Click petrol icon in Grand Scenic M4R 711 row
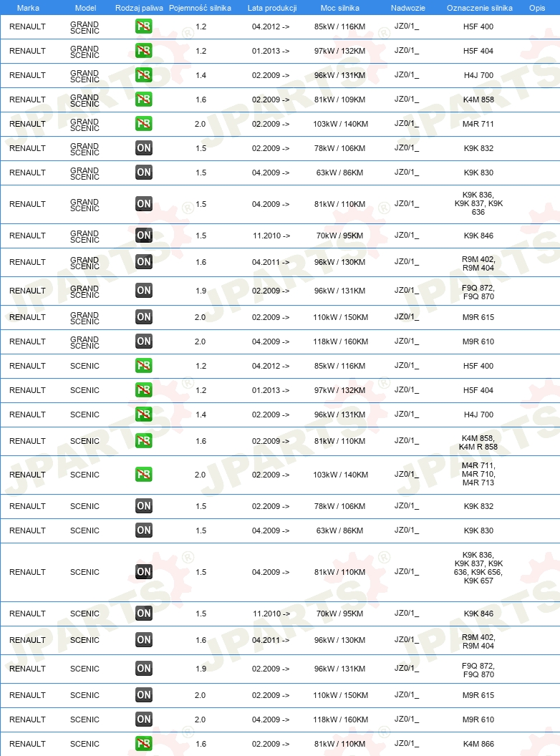This screenshot has width=560, height=756. 144,123
